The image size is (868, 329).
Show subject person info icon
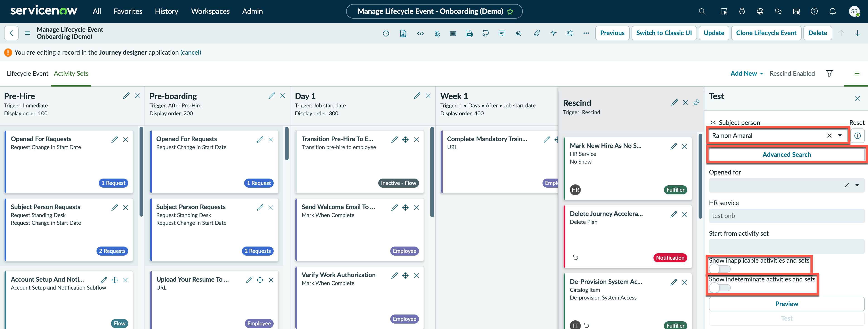[x=857, y=135]
